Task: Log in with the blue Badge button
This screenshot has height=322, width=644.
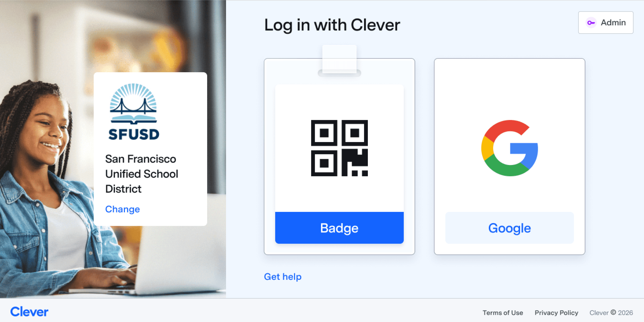Action: [x=339, y=228]
